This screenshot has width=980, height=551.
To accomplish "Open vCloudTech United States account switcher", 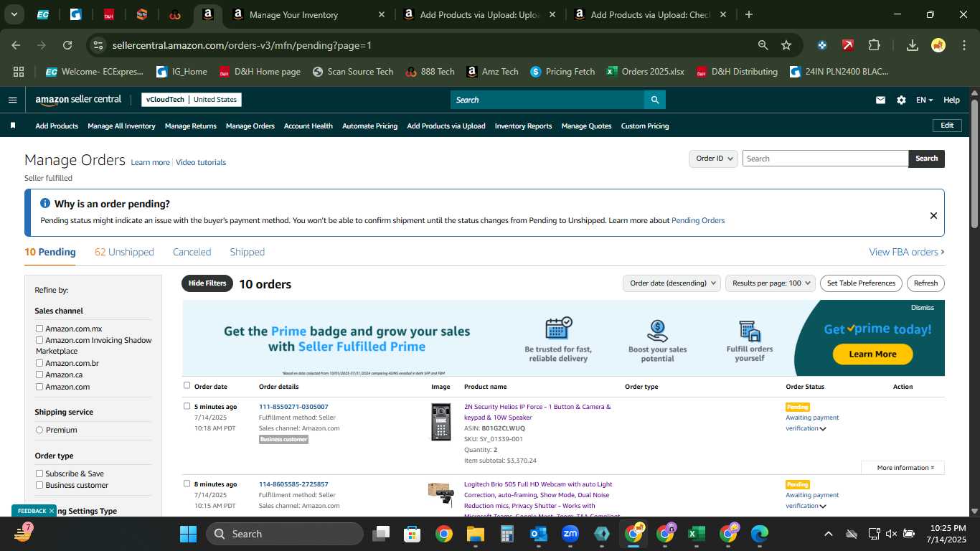I will [x=191, y=100].
